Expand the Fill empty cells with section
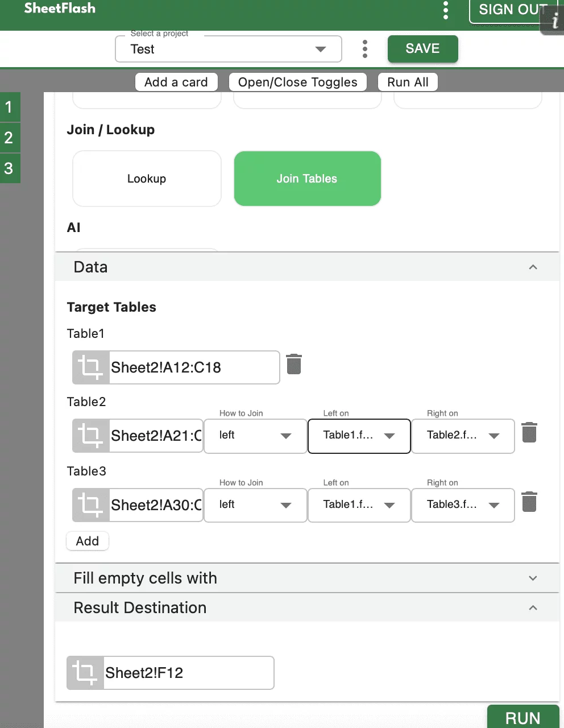Viewport: 564px width, 728px height. (533, 578)
